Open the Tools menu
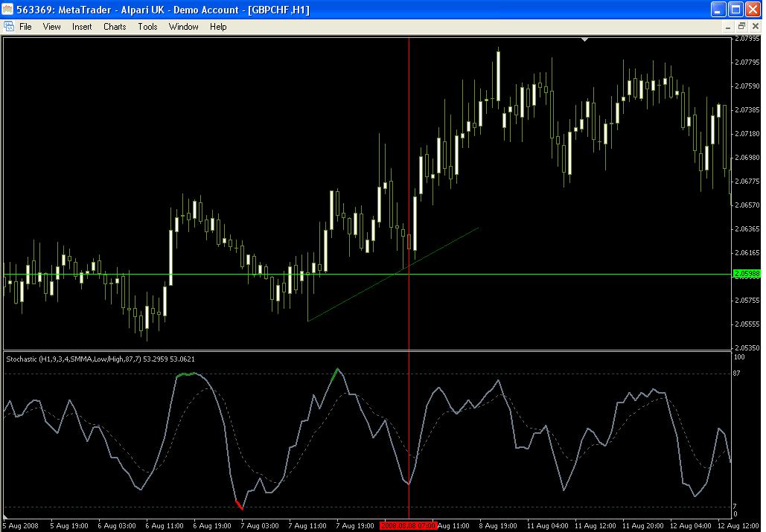766x532 pixels. click(147, 26)
